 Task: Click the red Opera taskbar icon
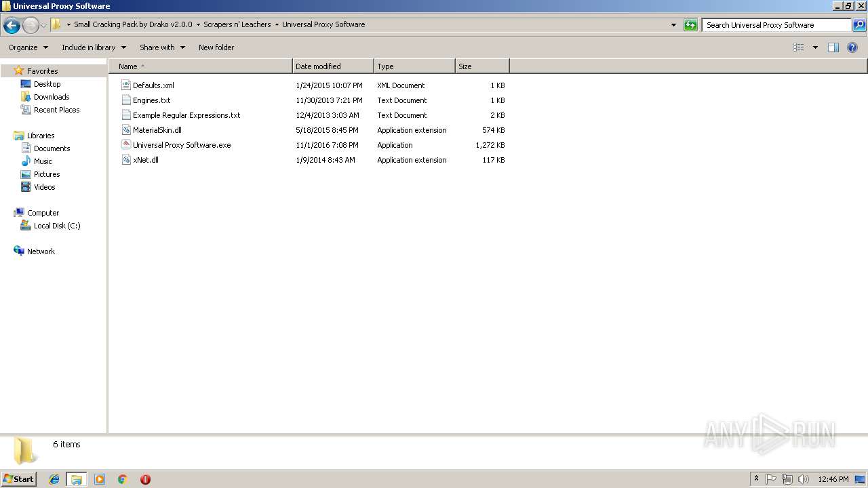click(x=145, y=479)
